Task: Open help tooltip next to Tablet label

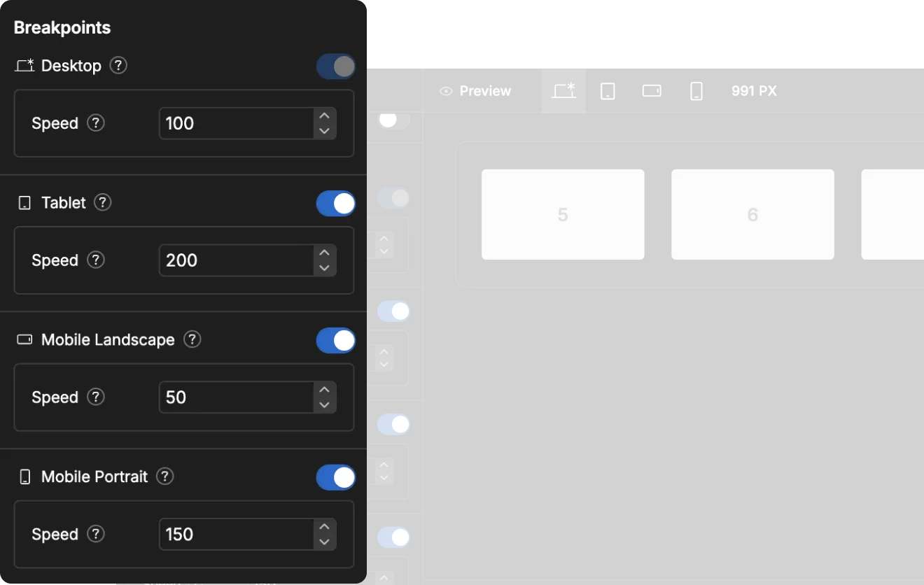Action: pyautogui.click(x=103, y=203)
